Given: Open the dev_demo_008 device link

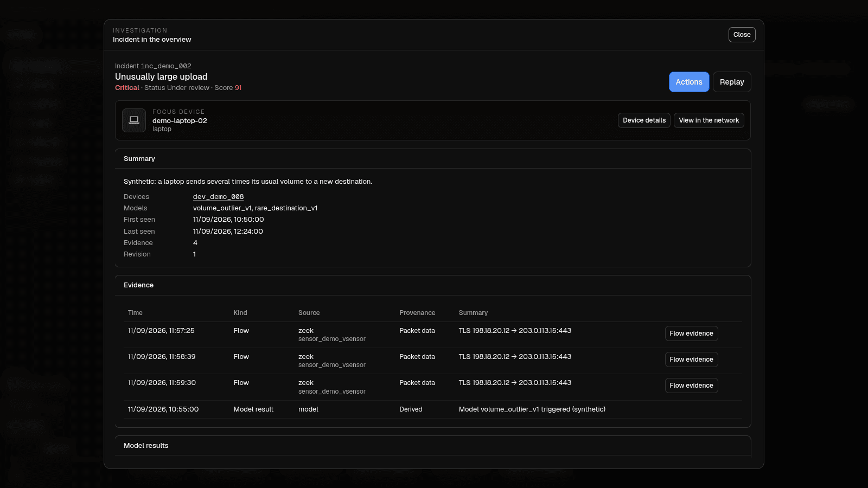Looking at the screenshot, I should pos(218,197).
